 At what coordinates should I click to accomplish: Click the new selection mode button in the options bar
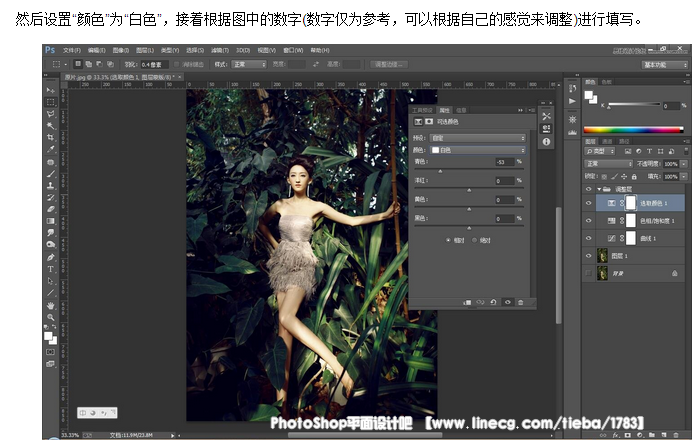pyautogui.click(x=78, y=64)
